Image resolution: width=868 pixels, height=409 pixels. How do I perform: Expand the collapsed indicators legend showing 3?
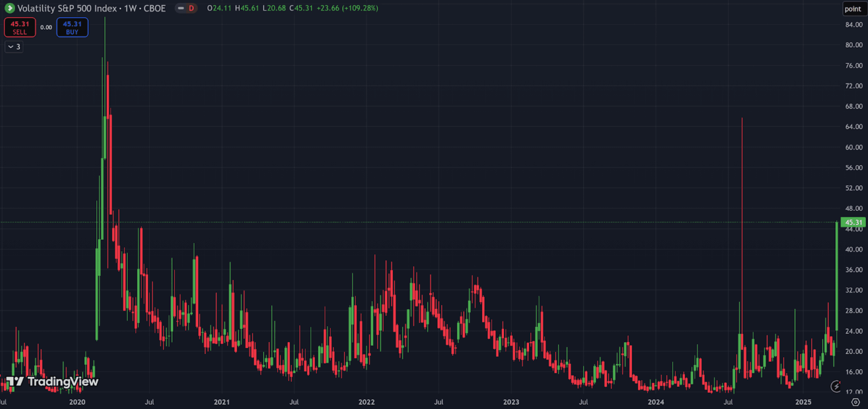click(x=14, y=47)
